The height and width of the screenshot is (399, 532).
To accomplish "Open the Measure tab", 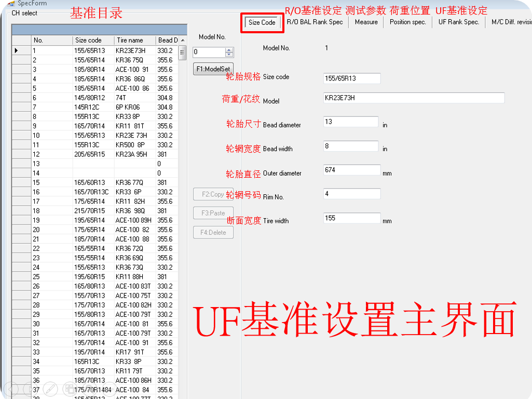I will point(366,22).
